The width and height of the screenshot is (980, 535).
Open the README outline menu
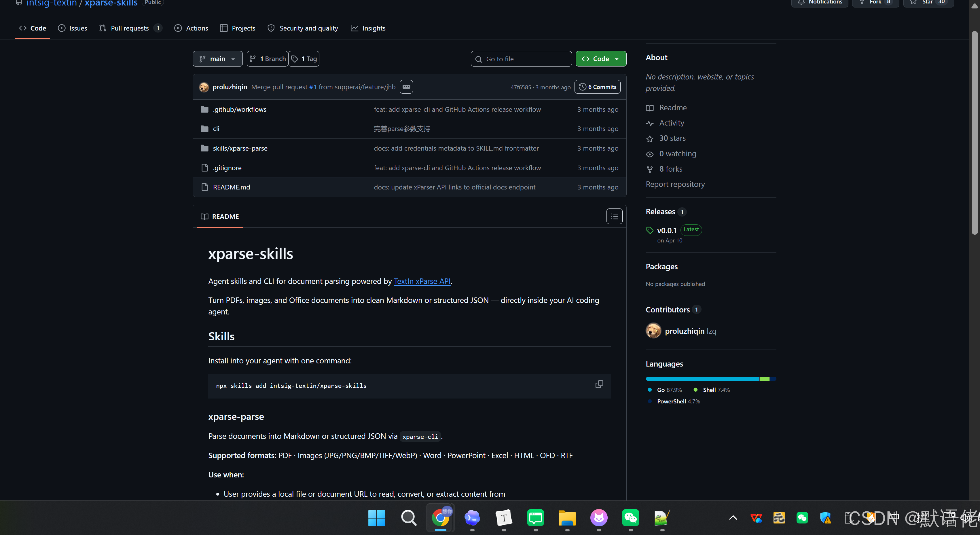pos(614,217)
